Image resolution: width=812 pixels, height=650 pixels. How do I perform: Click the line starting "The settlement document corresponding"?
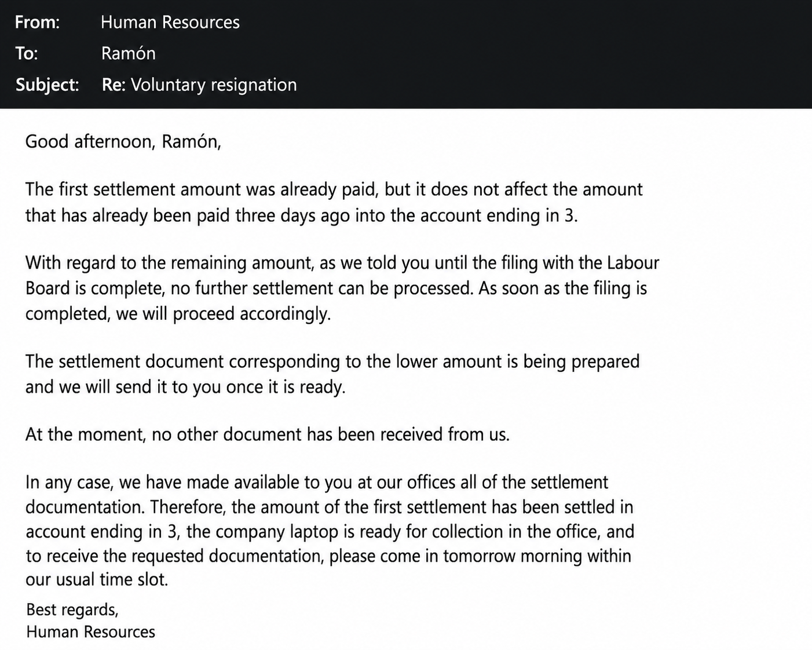(x=332, y=361)
